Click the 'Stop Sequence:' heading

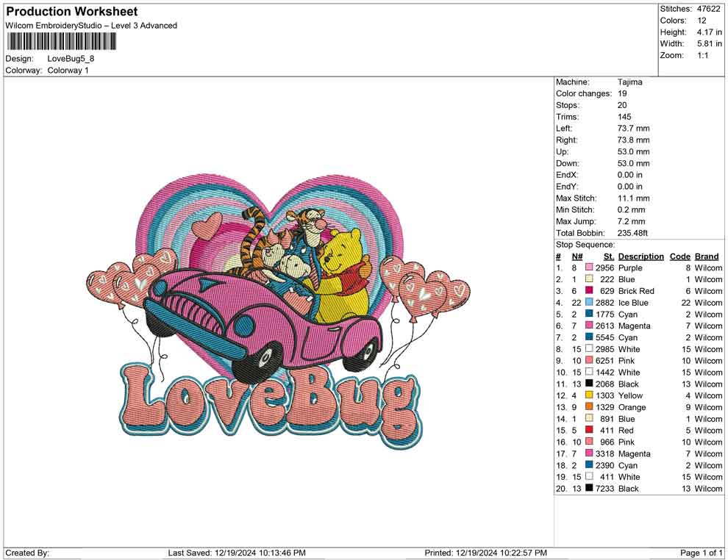tap(585, 245)
